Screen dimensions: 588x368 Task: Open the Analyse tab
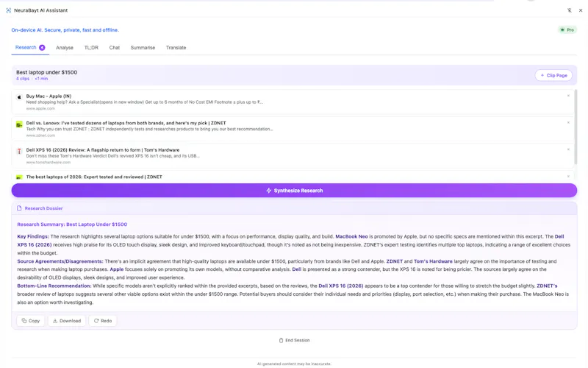65,48
